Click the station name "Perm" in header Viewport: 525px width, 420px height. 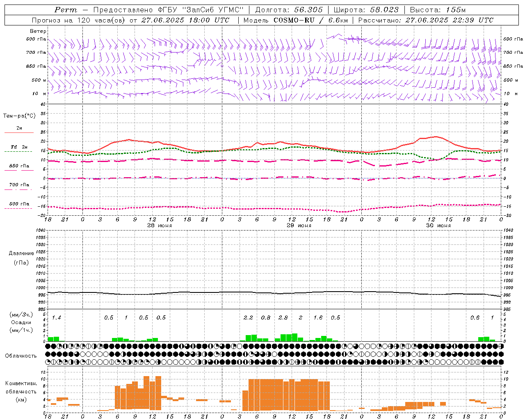click(66, 10)
